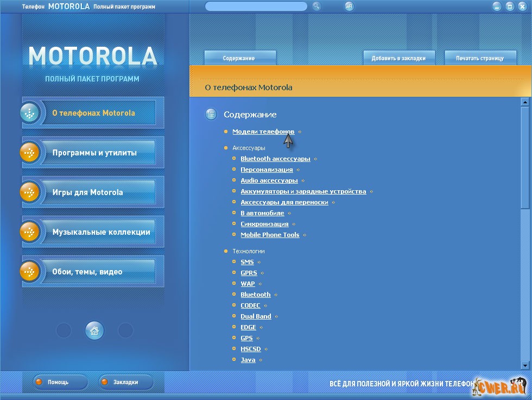Click the orange icon beside 'Программы и утилиты'

(x=30, y=153)
